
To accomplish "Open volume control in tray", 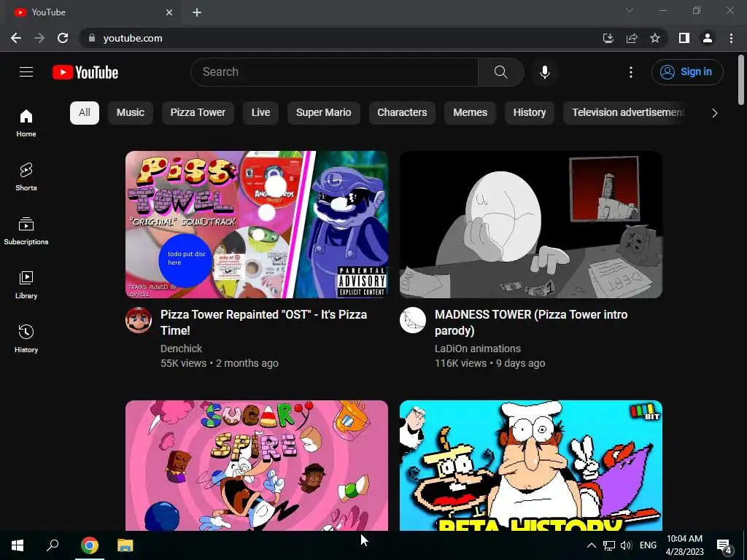I will click(626, 545).
